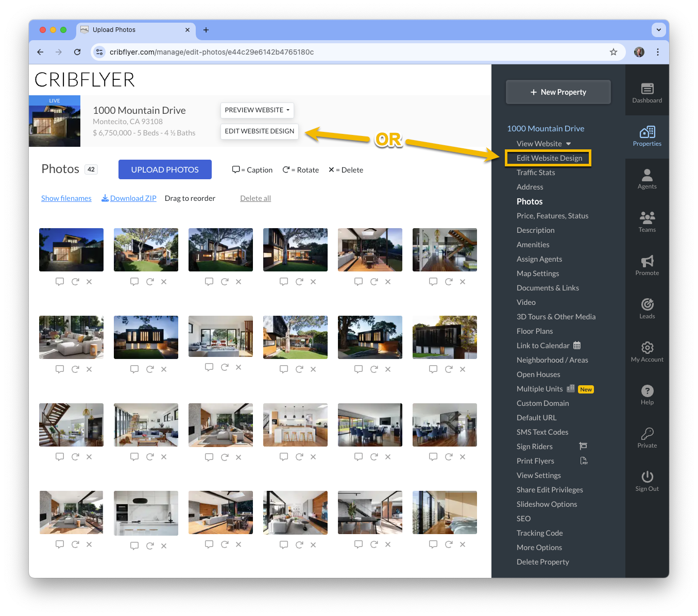Select the first photo thumbnail, house at night

click(71, 250)
